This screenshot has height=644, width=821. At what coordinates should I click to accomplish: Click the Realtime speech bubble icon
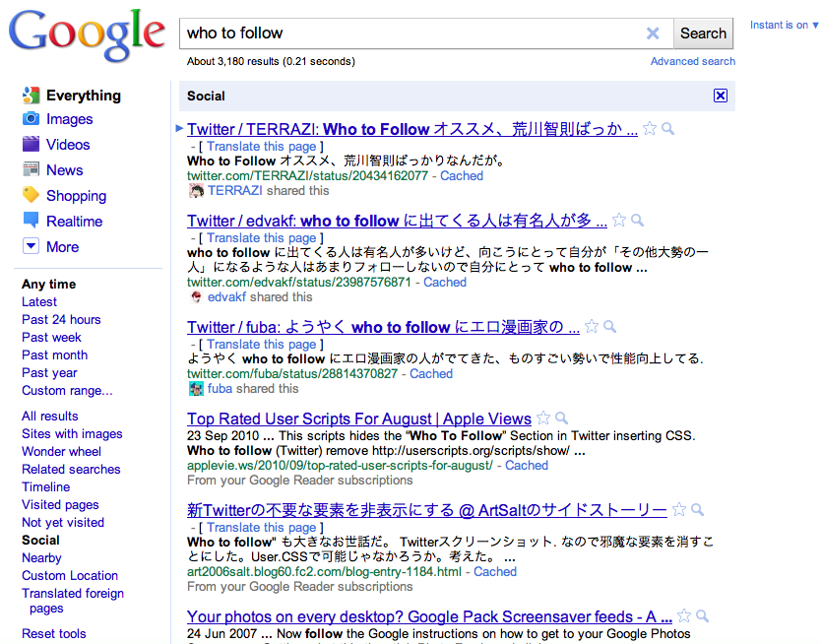31,221
